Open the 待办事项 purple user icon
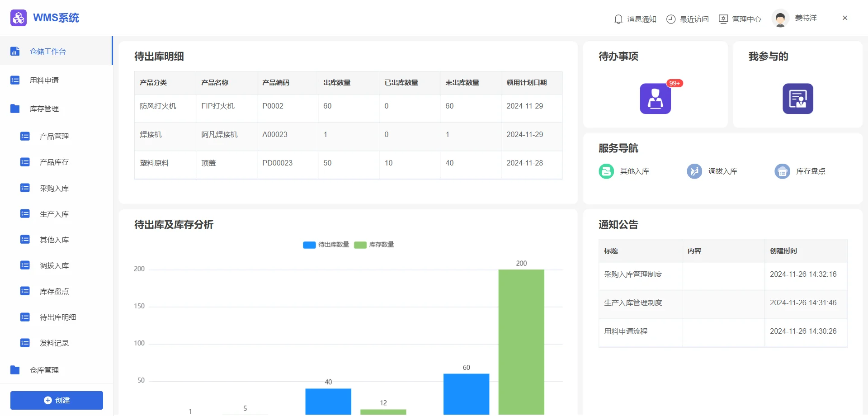Image resolution: width=868 pixels, height=416 pixels. click(655, 99)
